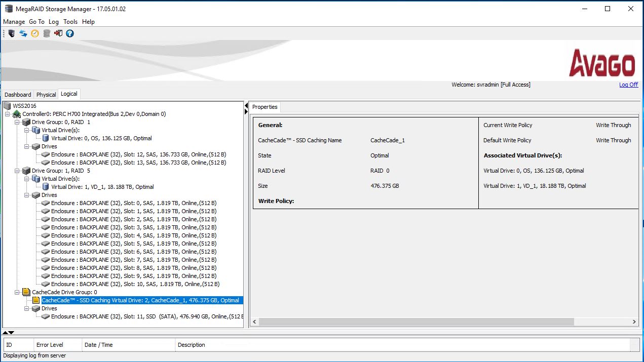The width and height of the screenshot is (644, 362).
Task: Click the Drives icon under Drive Group 1
Action: (x=36, y=195)
